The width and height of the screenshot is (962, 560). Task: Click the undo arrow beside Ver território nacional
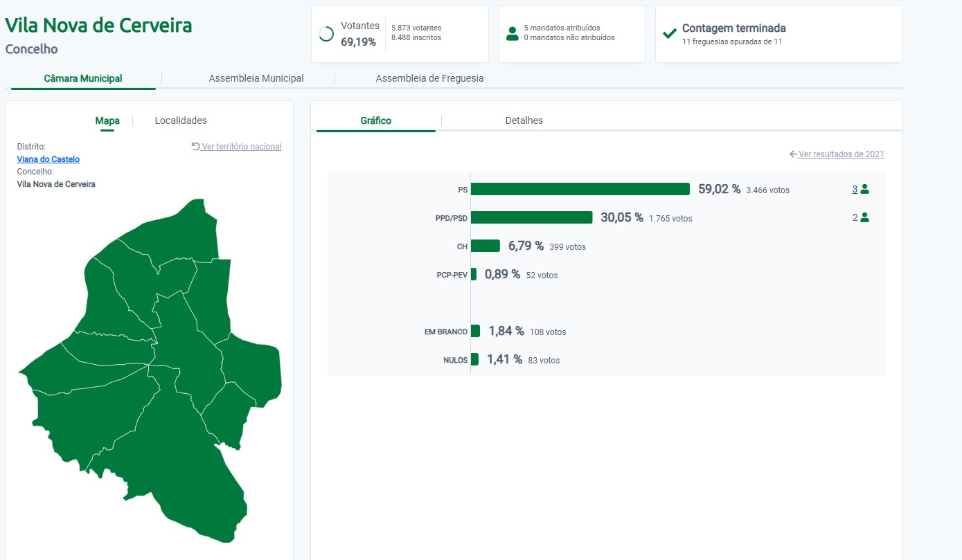[196, 147]
